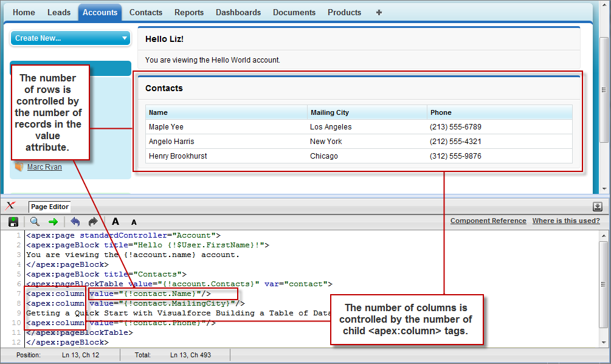Screen dimensions: 611x364
Task: Open the Create New... dropdown
Action: coord(70,38)
